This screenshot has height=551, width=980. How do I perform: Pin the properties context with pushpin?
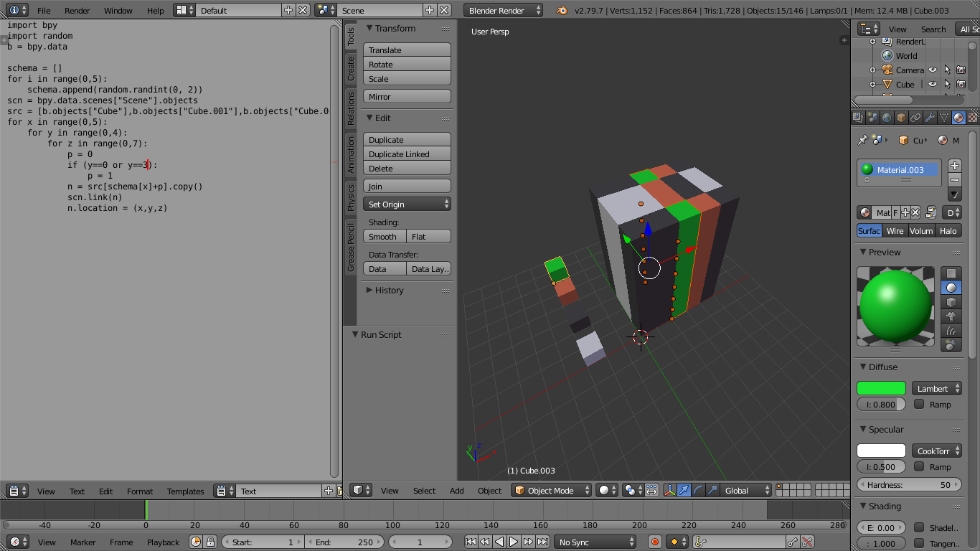pos(862,140)
